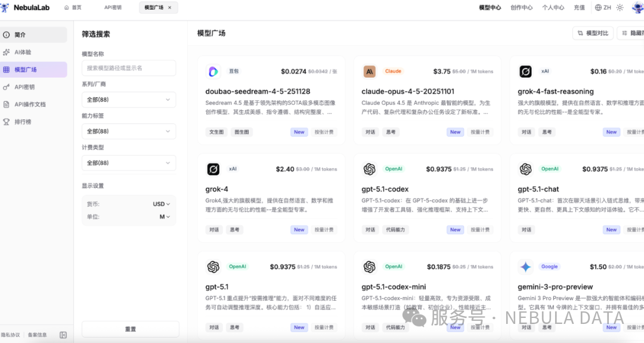
Task: Click the grok-4 xAI logo icon
Action: click(213, 169)
